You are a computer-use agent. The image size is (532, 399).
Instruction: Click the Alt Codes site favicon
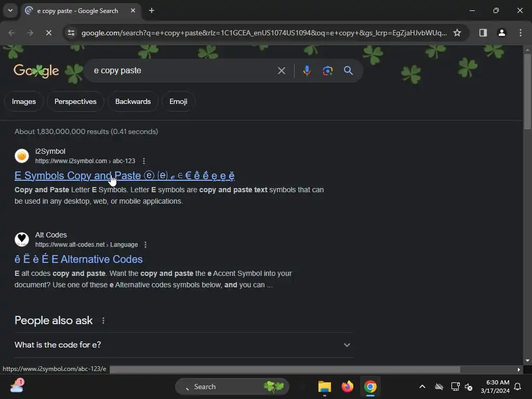tap(22, 239)
